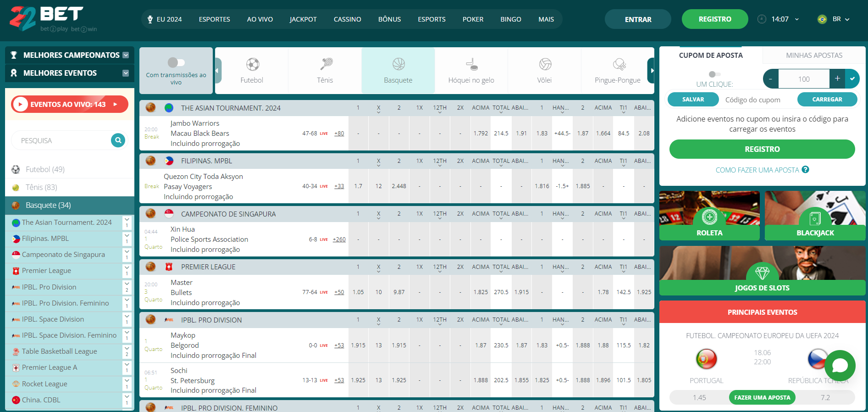Expand Filipinas. MPBL sidebar league
This screenshot has height=412, width=868.
(x=127, y=239)
